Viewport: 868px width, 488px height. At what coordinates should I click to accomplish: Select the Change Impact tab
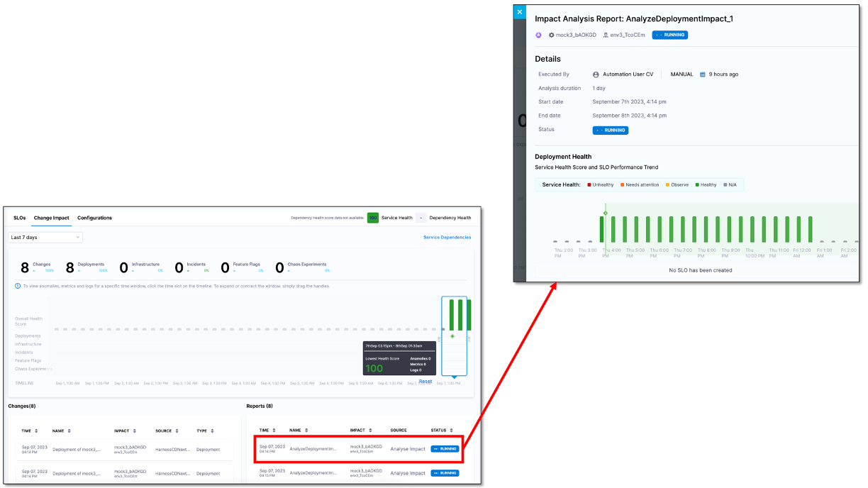pos(51,218)
